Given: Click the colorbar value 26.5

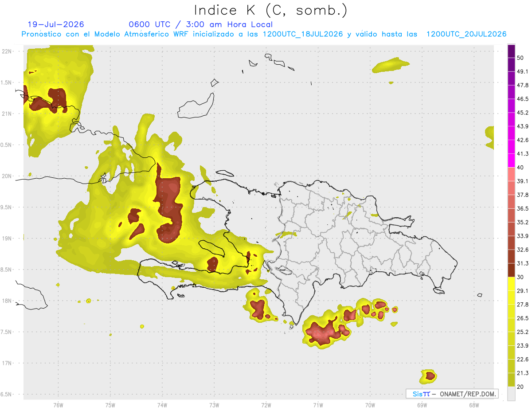Looking at the screenshot, I should [523, 318].
